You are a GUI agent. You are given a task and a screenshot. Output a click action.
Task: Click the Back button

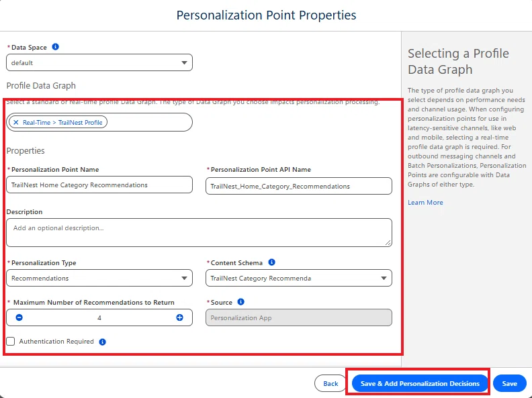330,383
